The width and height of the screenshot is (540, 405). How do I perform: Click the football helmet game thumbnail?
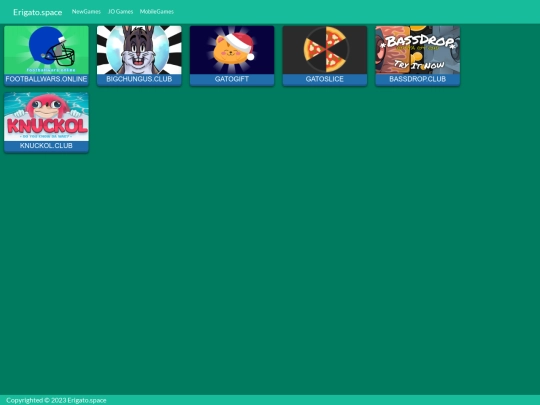pyautogui.click(x=46, y=50)
